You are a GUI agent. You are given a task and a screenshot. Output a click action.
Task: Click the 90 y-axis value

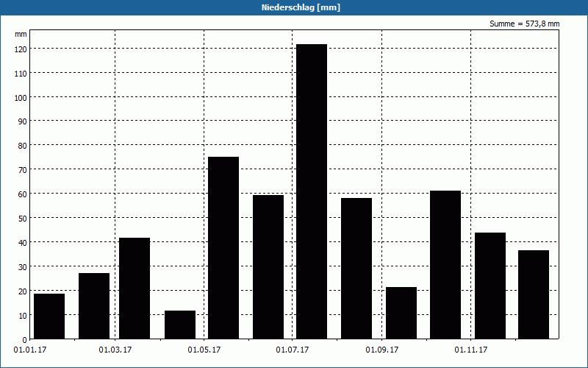(x=23, y=121)
